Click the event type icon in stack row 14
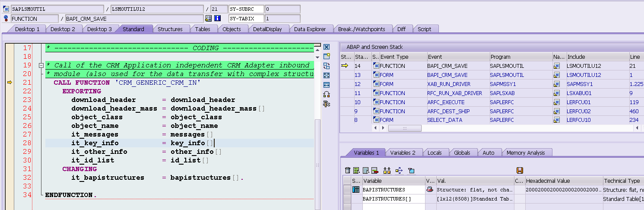644x210 pixels. tap(376, 66)
